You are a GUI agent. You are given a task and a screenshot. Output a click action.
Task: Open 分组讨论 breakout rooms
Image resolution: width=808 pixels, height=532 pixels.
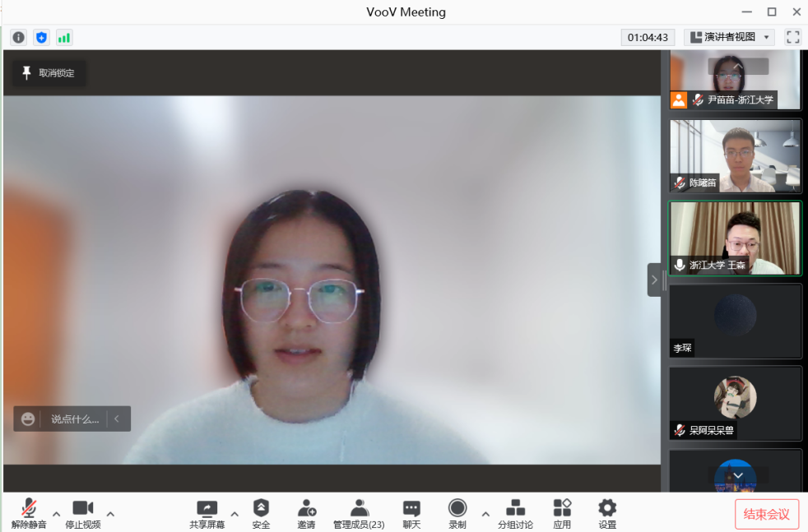pyautogui.click(x=515, y=513)
